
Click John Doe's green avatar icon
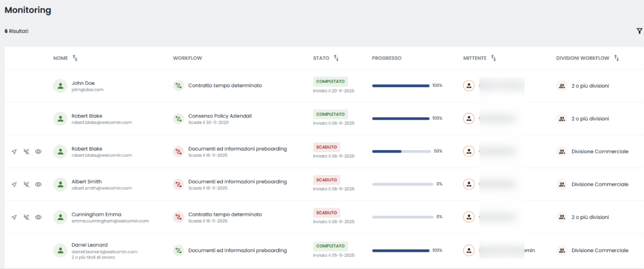[60, 86]
